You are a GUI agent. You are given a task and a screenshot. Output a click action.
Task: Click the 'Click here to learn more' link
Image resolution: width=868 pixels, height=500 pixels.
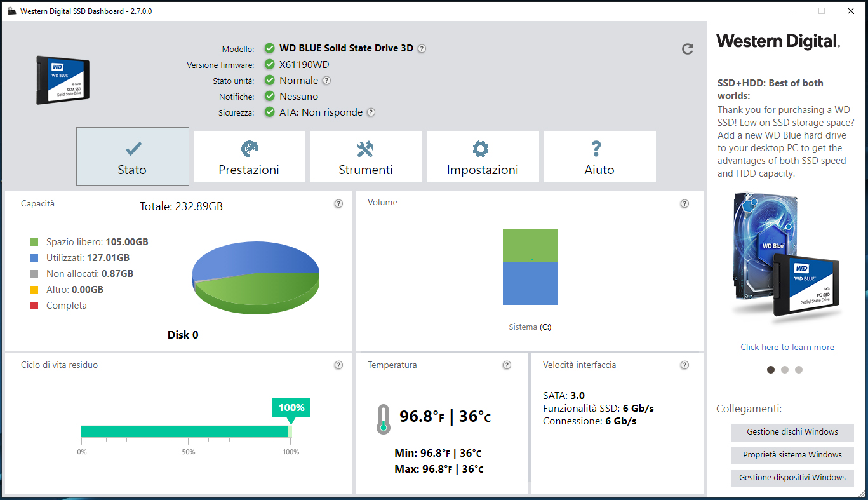point(787,347)
